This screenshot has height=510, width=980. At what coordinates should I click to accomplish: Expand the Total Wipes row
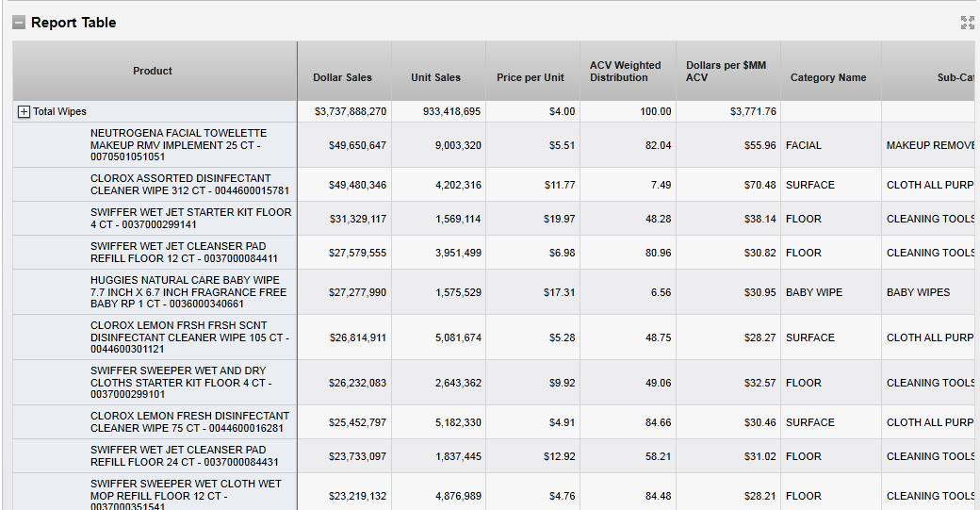coord(24,111)
